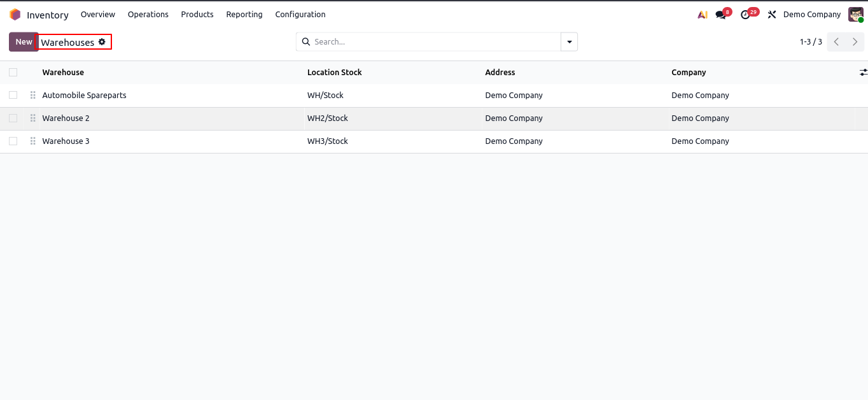Open the AI assistant icon in navbar
The width and height of the screenshot is (868, 400).
coord(703,15)
